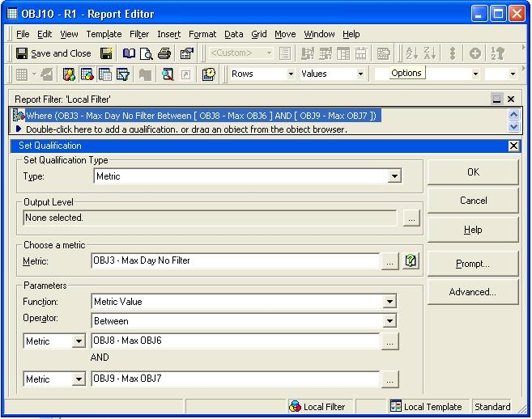Viewport: 532px width, 419px height.
Task: Open the Rows dropdown in toolbar
Action: tap(291, 74)
